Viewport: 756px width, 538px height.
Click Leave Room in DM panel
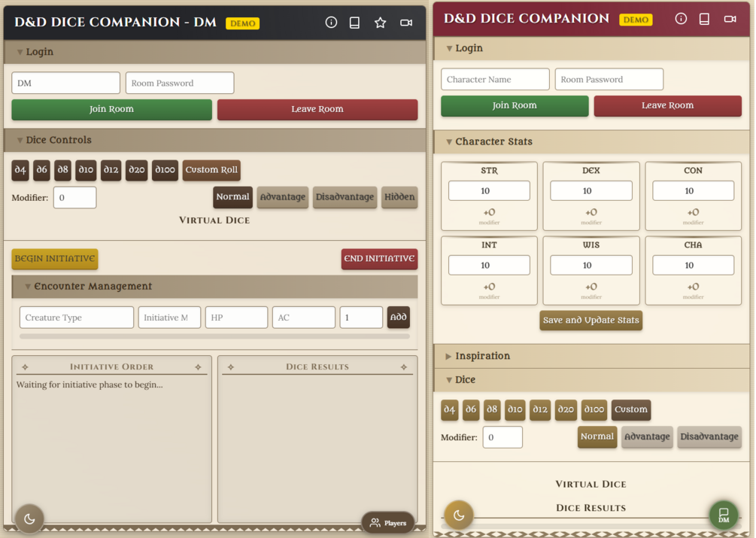[x=317, y=109]
